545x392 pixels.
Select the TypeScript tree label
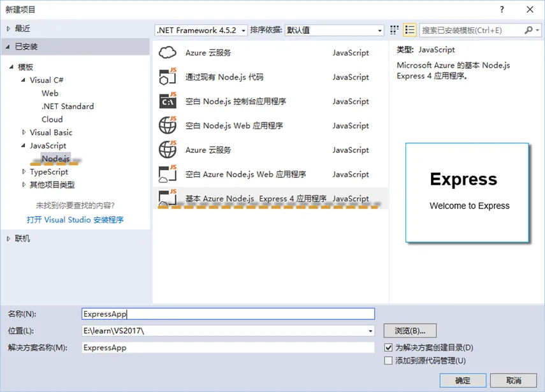tap(49, 171)
